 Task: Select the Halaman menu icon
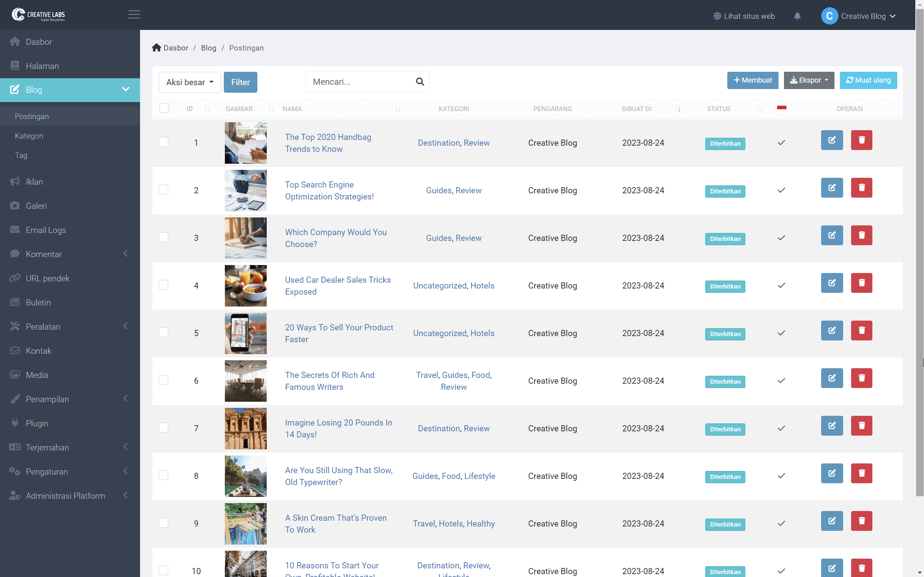(15, 65)
